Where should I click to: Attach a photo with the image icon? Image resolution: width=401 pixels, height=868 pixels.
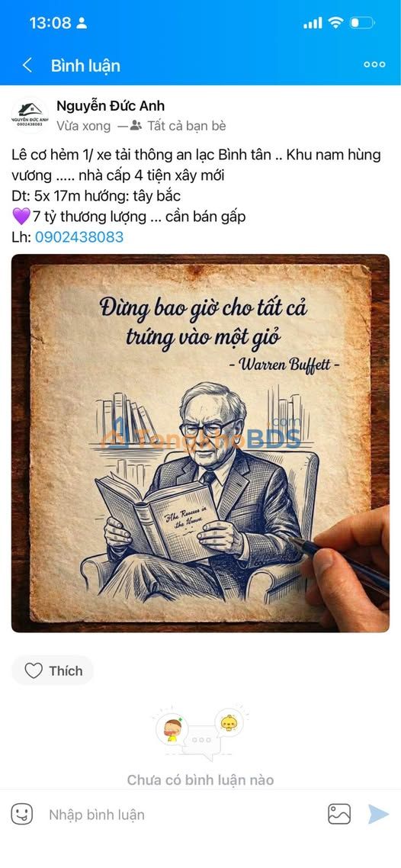point(339,814)
